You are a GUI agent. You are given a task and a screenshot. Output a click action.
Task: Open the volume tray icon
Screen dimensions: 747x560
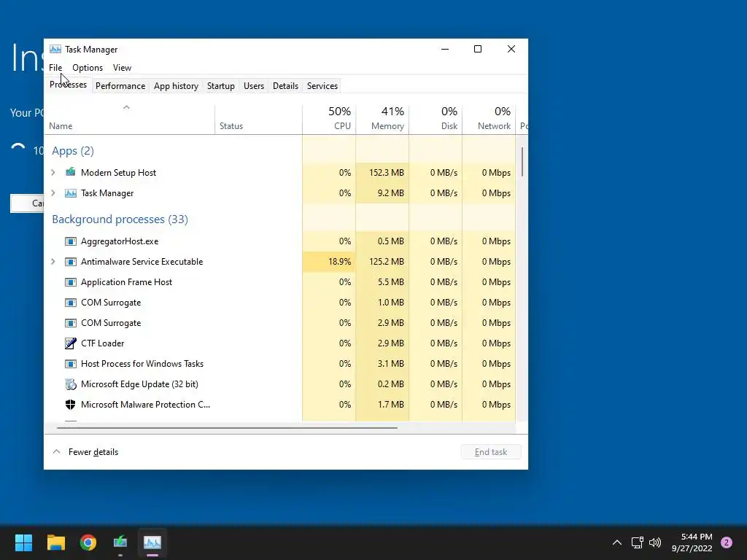click(655, 542)
